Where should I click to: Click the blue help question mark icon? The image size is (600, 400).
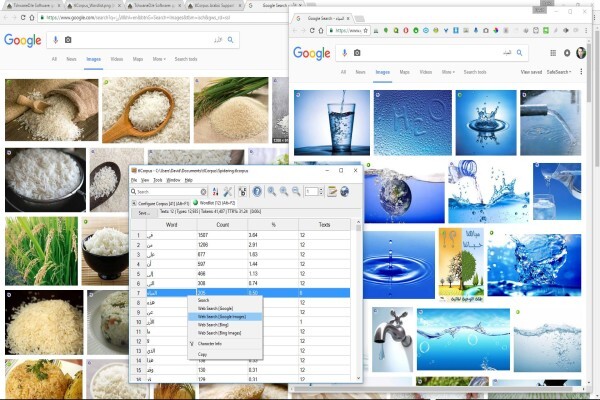(257, 191)
